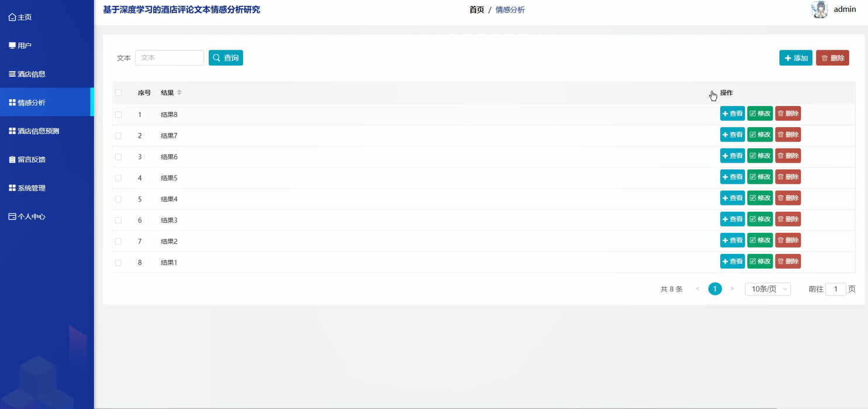Focus the 文本 search input
Screen dimensions: 868x409
170,58
